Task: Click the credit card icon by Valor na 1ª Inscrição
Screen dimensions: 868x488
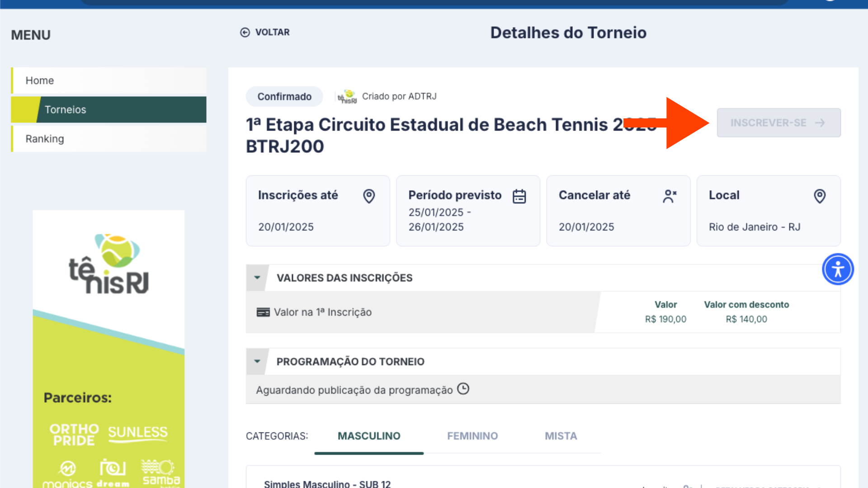Action: 263,312
